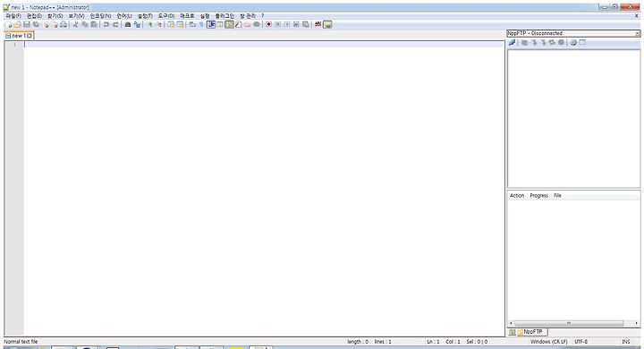Close the new 1 tab with its x
Image resolution: width=644 pixels, height=349 pixels.
click(30, 36)
